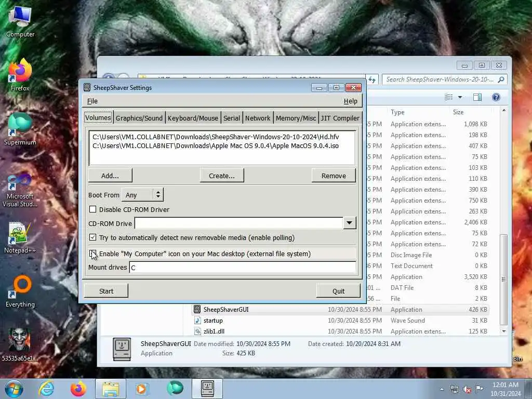Switch to the JIT Compiler tab
This screenshot has height=399, width=532.
340,118
